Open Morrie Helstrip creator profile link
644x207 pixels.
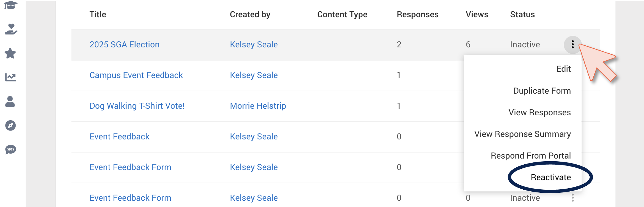click(x=258, y=106)
